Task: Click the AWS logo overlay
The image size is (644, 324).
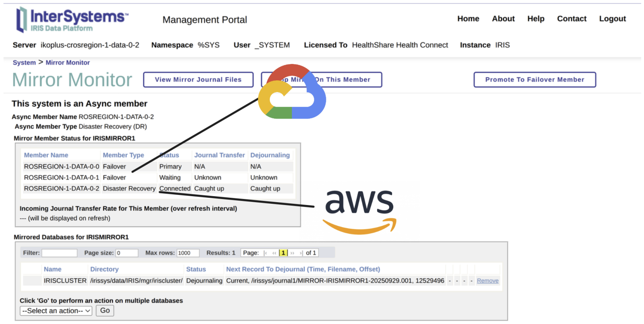Action: click(x=359, y=211)
